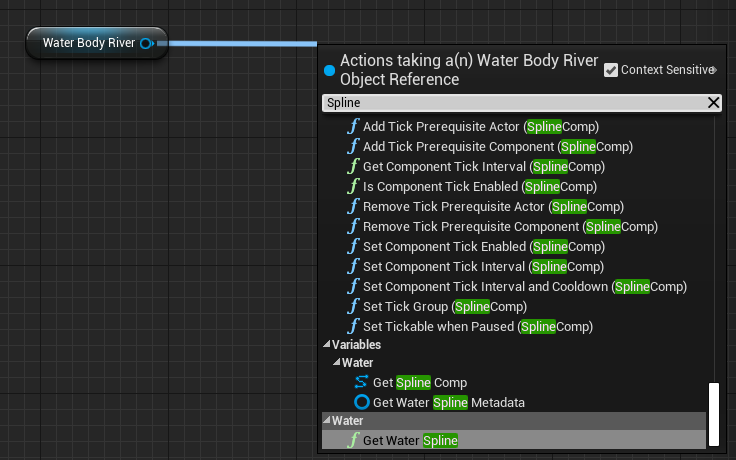Click function icon beside Add Tick Prerequisite Actor
The width and height of the screenshot is (736, 460).
click(353, 127)
